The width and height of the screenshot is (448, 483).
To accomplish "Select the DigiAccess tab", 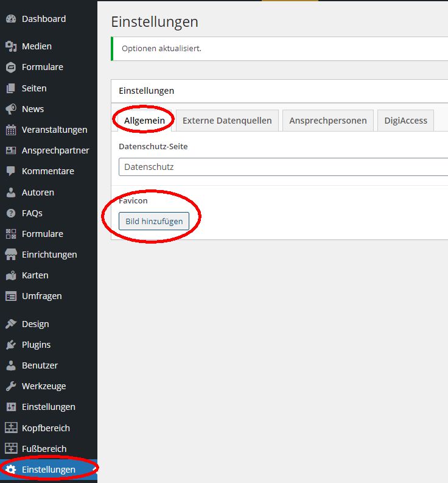I will point(405,121).
